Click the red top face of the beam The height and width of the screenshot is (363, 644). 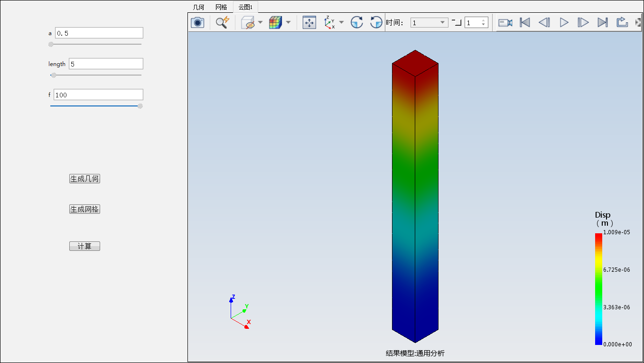point(415,64)
